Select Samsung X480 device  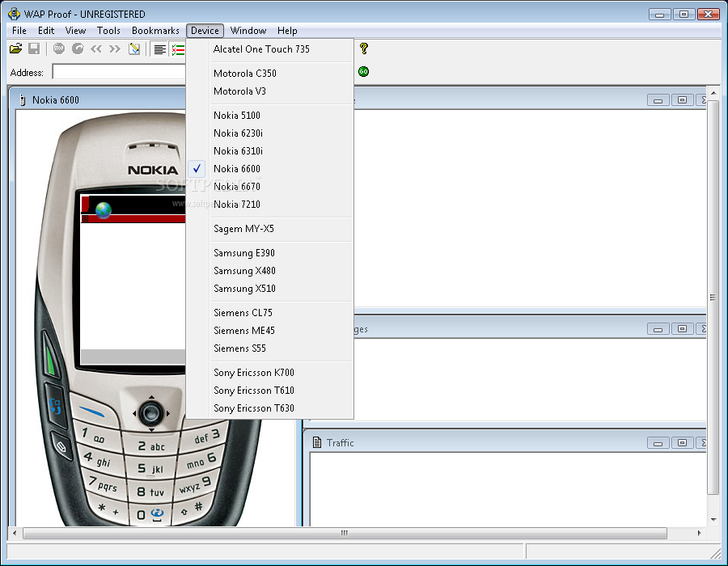tap(269, 271)
